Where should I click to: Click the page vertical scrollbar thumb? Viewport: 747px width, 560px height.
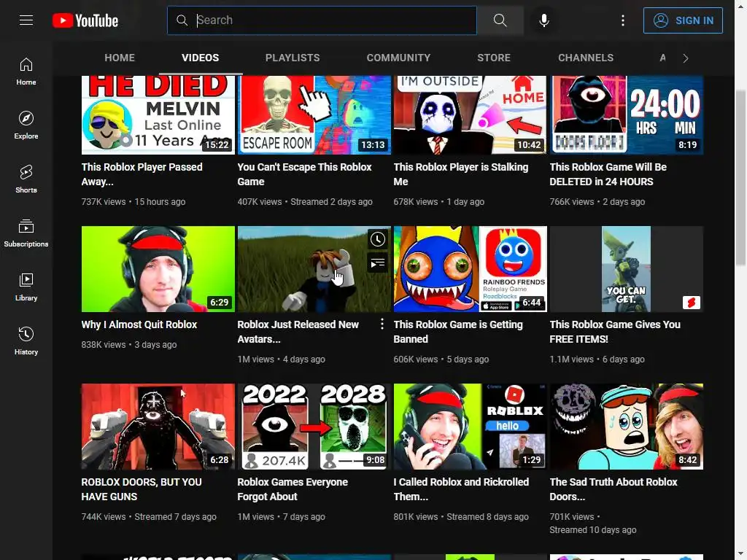click(740, 178)
